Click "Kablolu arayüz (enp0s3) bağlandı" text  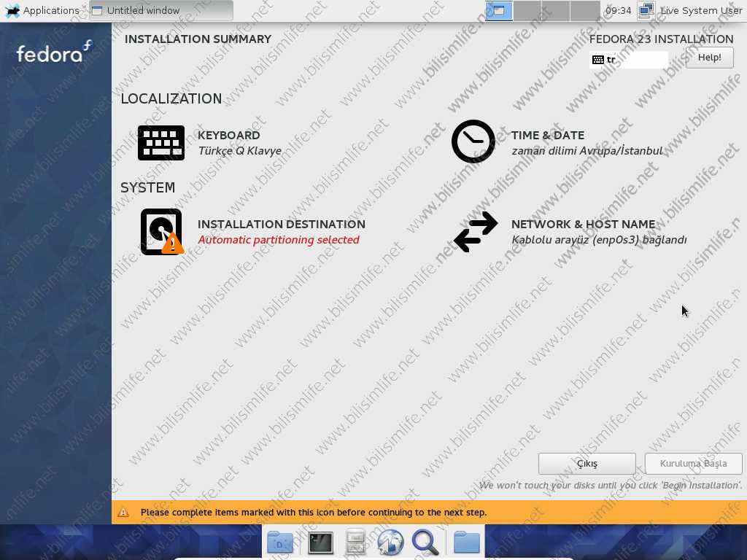click(x=599, y=239)
